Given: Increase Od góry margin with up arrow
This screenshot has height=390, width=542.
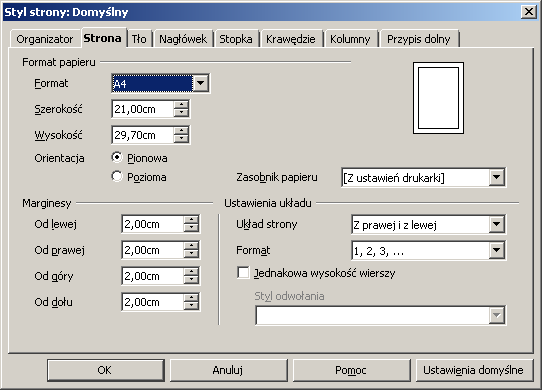Looking at the screenshot, I should tap(191, 271).
